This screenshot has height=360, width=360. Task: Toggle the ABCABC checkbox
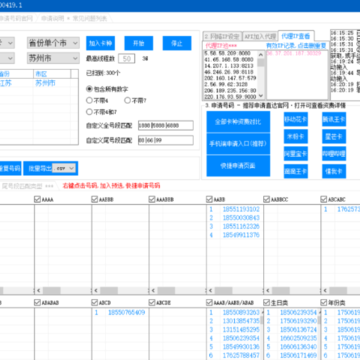click(324, 199)
